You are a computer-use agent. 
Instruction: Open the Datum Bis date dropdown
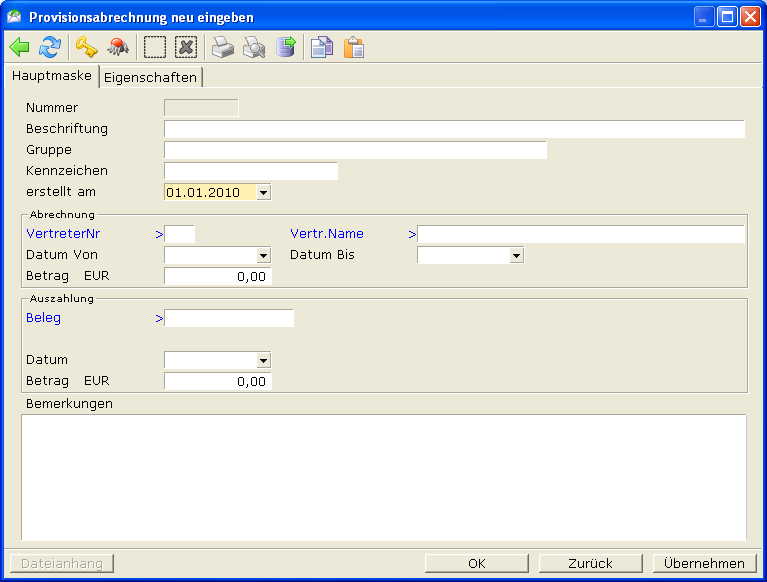(x=516, y=255)
